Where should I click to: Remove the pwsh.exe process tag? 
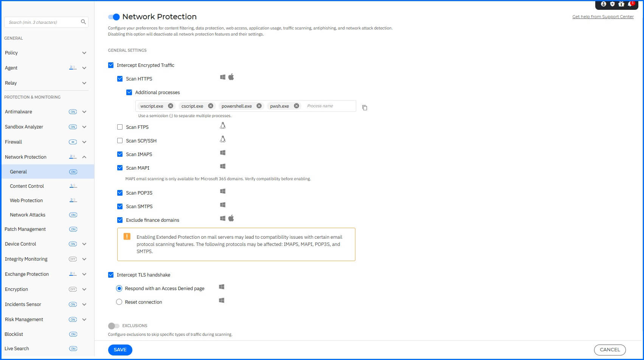coord(296,106)
